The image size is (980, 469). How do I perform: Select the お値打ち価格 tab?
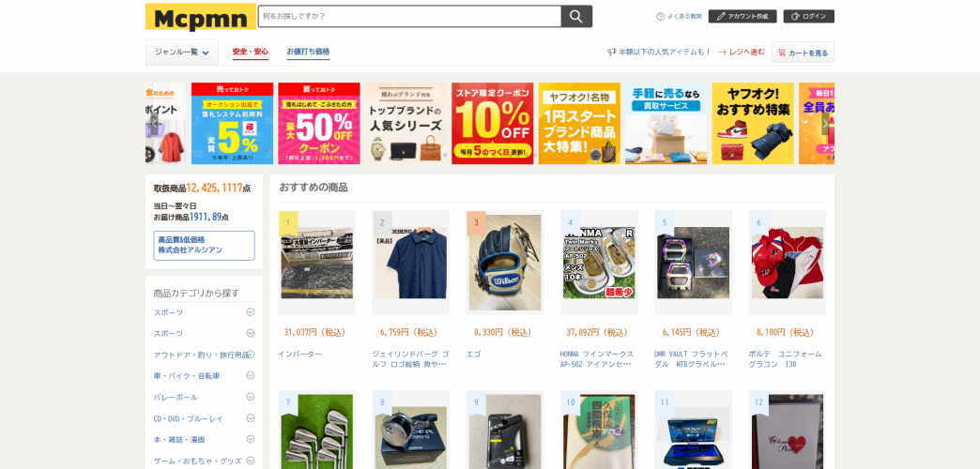point(308,52)
